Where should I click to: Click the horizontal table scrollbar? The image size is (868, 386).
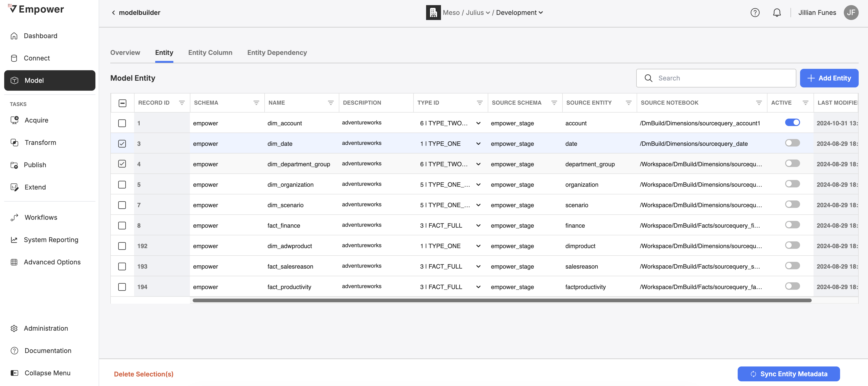click(x=502, y=300)
